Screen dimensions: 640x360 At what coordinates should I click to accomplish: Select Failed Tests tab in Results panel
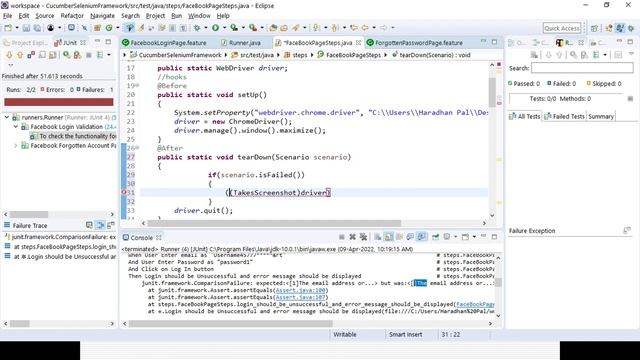tap(564, 116)
